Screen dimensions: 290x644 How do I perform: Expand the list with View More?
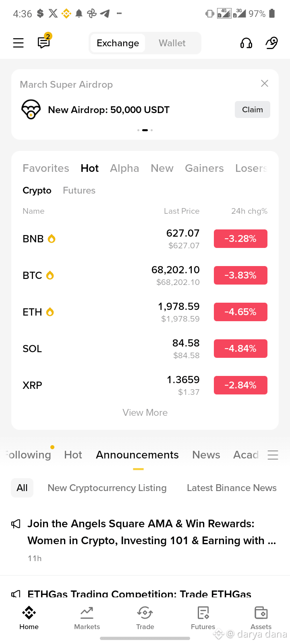pos(145,413)
